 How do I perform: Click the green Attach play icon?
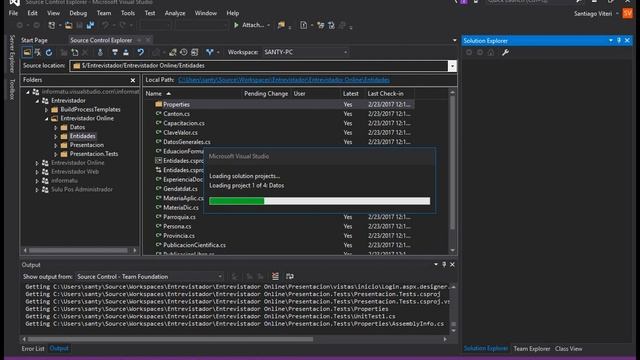click(236, 25)
